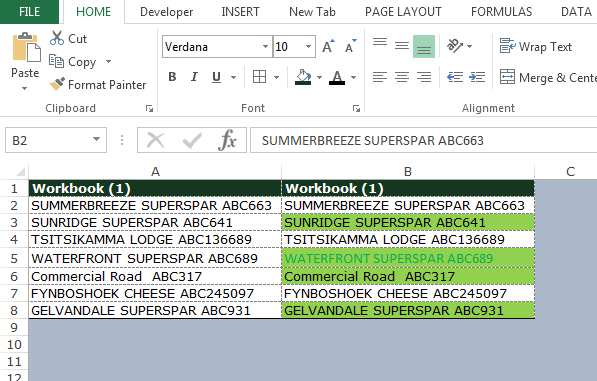Open the Name Box dropdown arrow
This screenshot has height=381, width=597.
[96, 140]
